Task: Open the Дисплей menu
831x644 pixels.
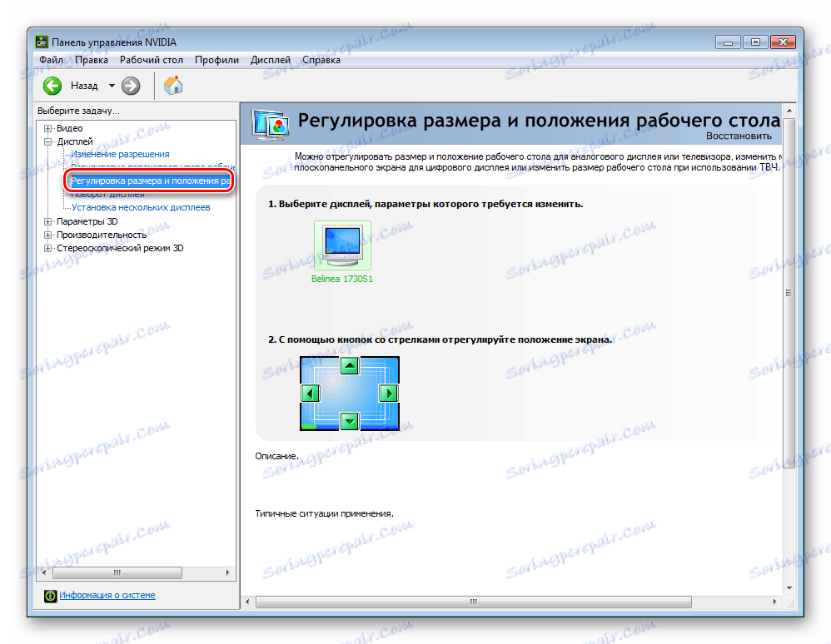Action: 271,60
